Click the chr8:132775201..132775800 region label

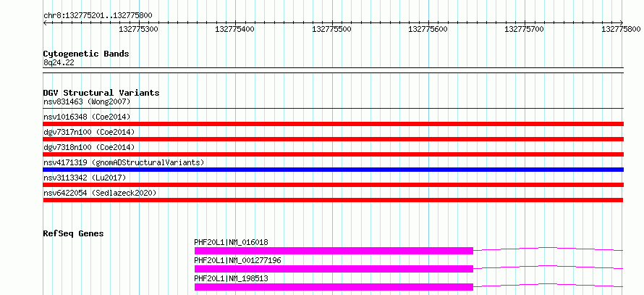click(x=98, y=16)
